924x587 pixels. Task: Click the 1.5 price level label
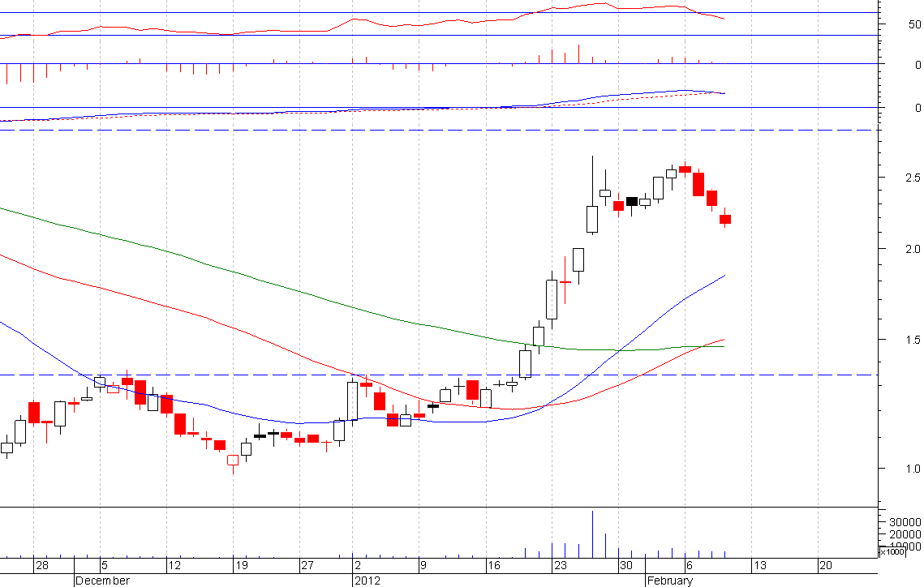[x=913, y=340]
